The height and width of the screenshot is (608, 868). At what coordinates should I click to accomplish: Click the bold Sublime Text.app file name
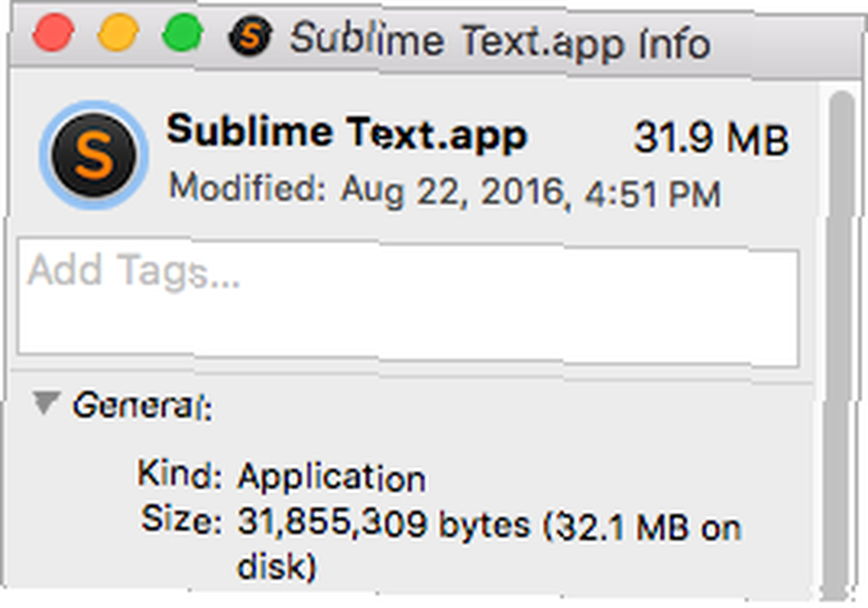346,133
